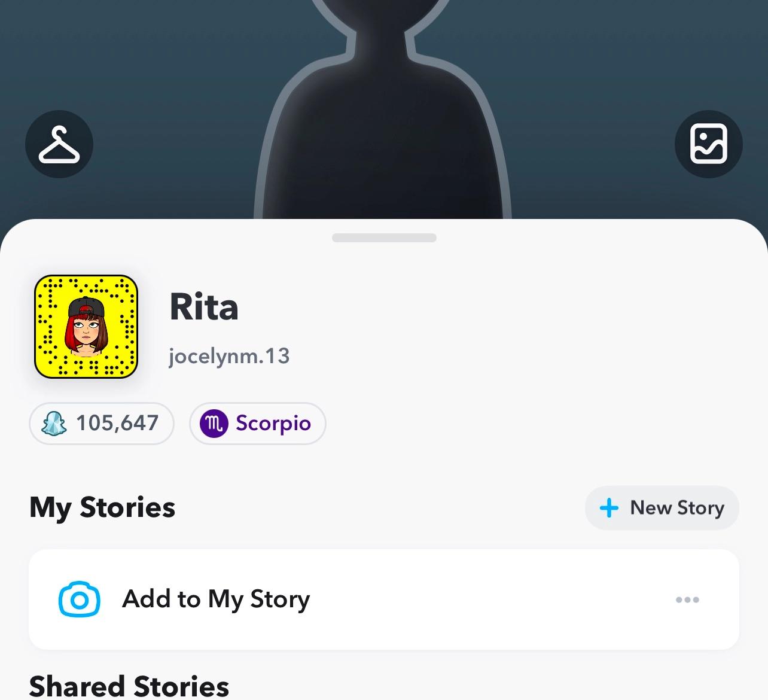This screenshot has width=768, height=700.
Task: Tap the blue plus icon
Action: coord(609,508)
